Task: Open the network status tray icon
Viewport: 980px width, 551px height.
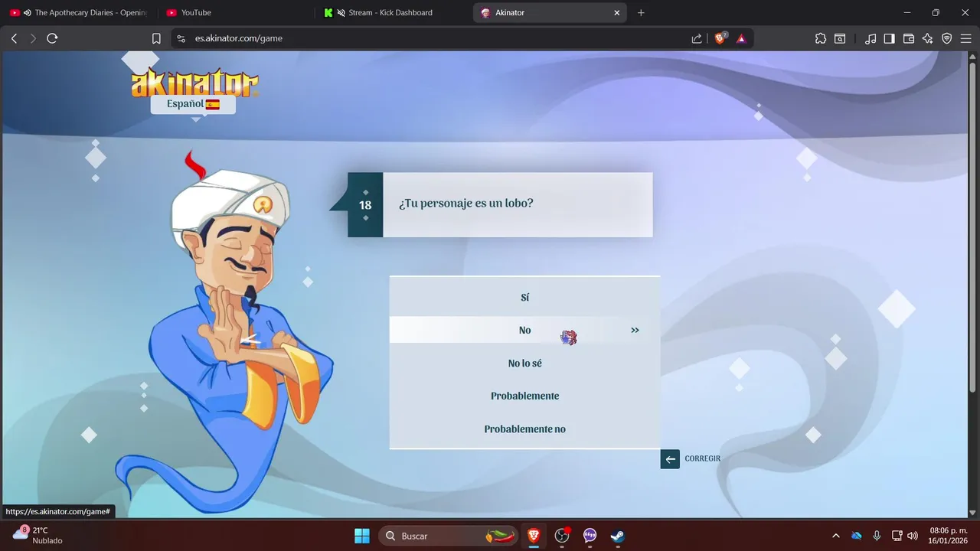Action: point(897,536)
